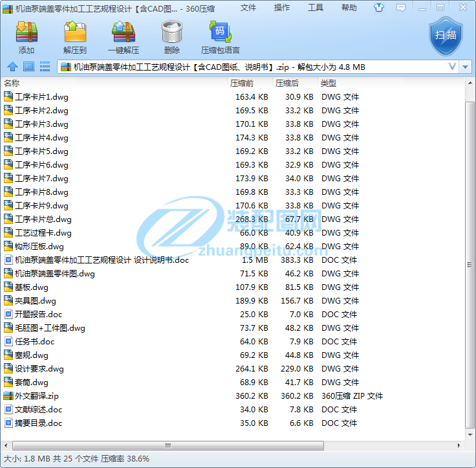Select file 机油泵端盖零件图.dwg
476x468 pixels.
click(x=55, y=274)
